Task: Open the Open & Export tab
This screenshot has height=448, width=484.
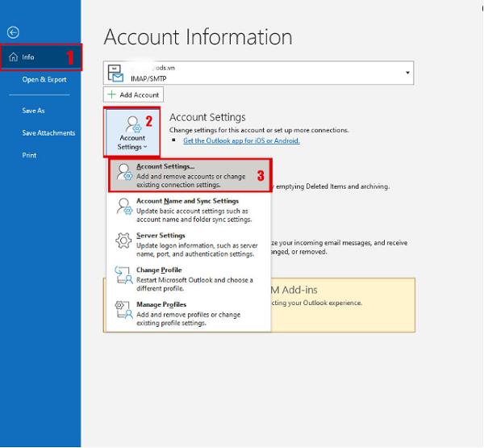Action: click(44, 80)
